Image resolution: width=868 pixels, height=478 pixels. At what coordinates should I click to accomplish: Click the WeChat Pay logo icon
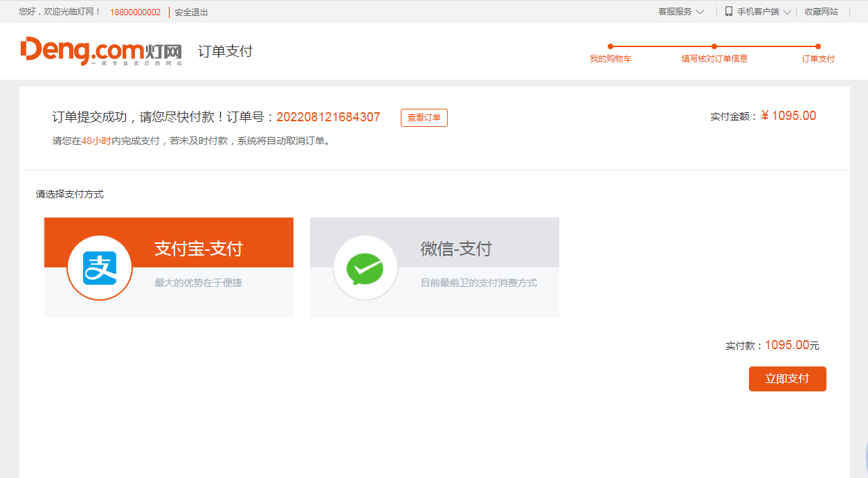[x=365, y=268]
